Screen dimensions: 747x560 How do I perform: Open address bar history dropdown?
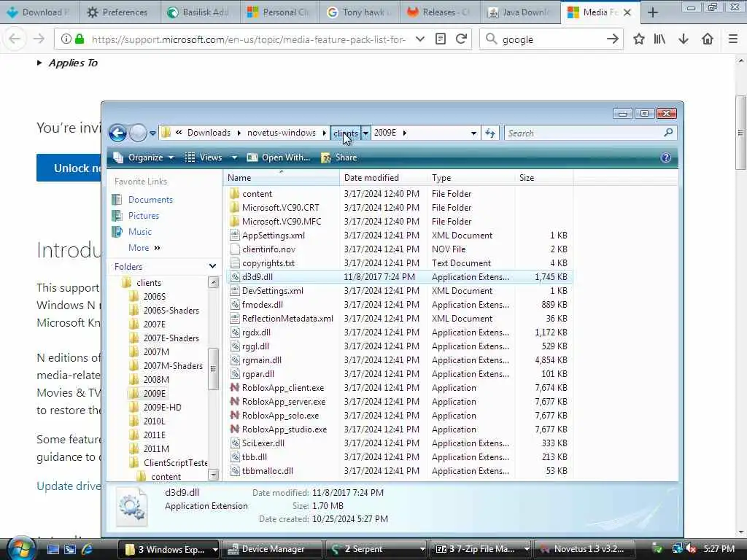point(473,133)
